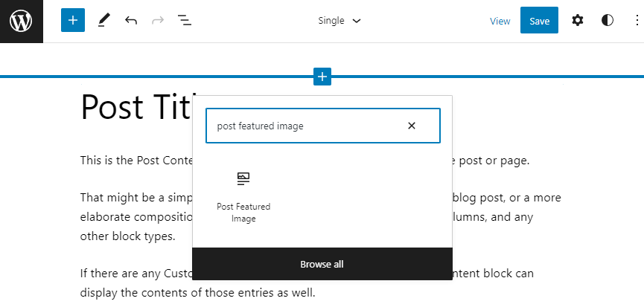Save the template changes
The width and height of the screenshot is (644, 307).
[x=539, y=21]
